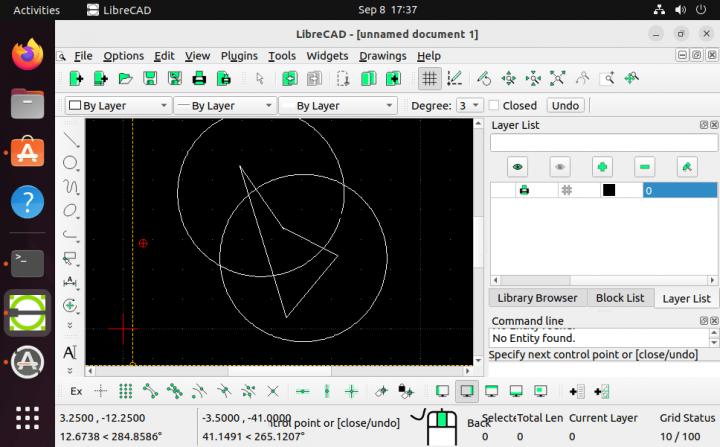Click the Add Layer plus icon

tap(602, 167)
